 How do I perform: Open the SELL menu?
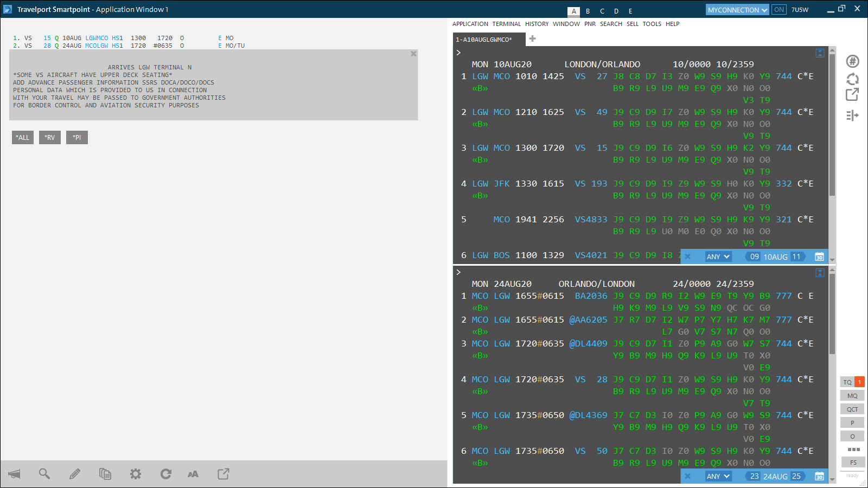(633, 24)
